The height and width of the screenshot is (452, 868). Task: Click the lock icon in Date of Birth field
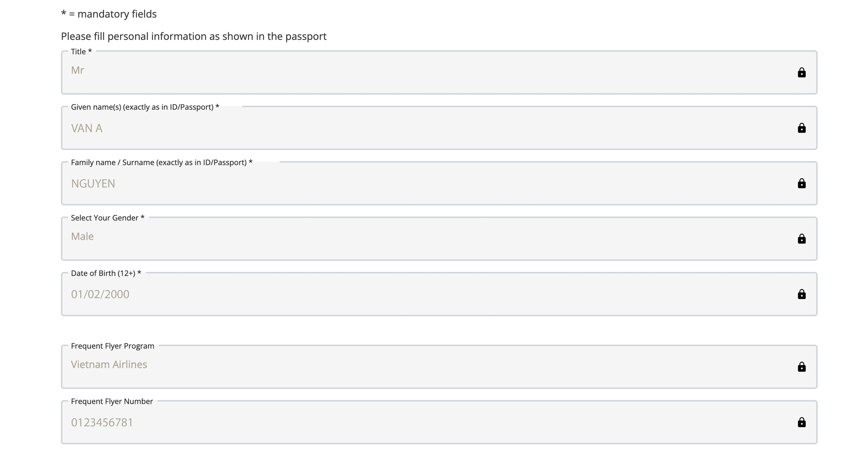tap(802, 294)
